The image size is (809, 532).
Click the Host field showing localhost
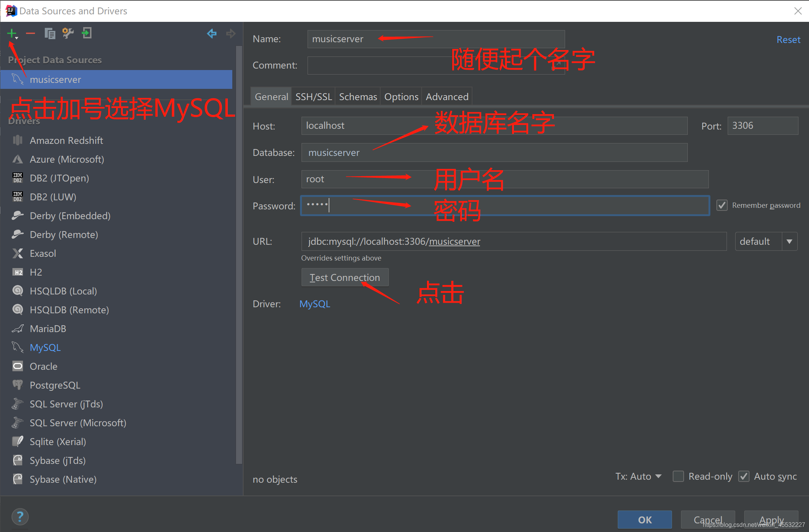coord(494,126)
